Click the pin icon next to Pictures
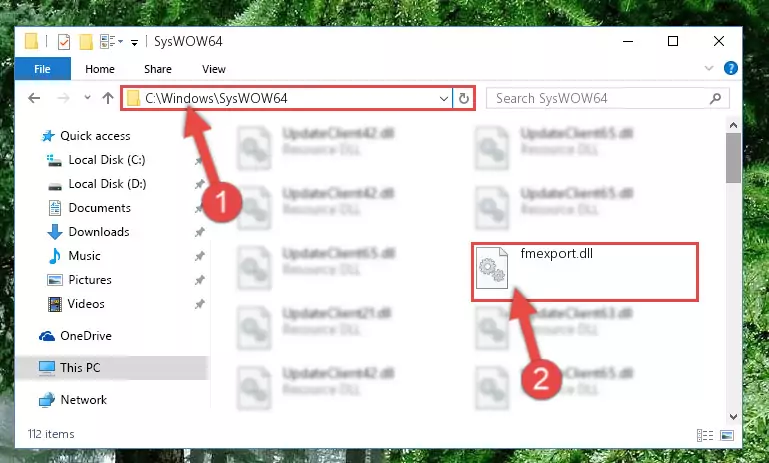The height and width of the screenshot is (463, 769). (199, 280)
